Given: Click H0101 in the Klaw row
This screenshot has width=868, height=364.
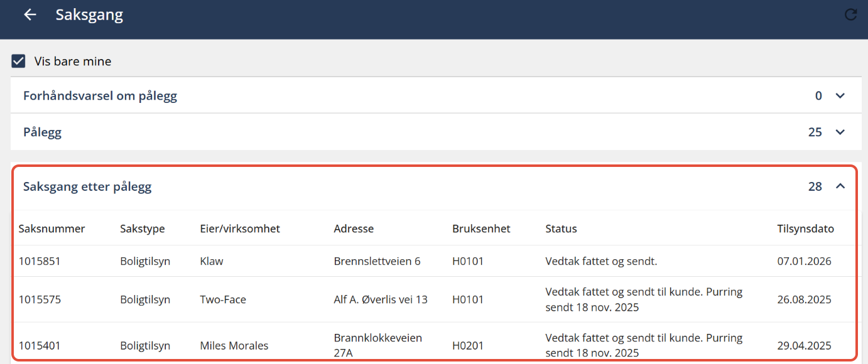Looking at the screenshot, I should 468,261.
